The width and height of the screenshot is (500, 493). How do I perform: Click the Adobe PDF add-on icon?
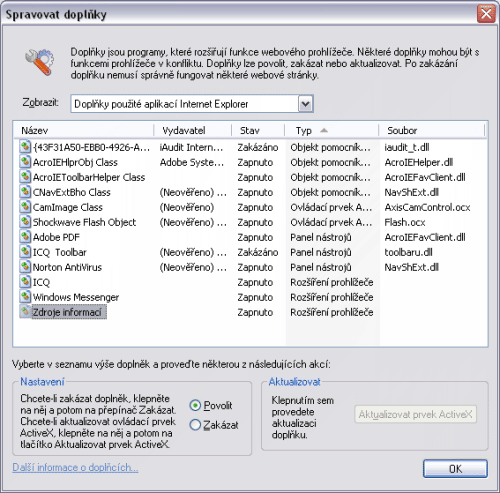point(25,237)
